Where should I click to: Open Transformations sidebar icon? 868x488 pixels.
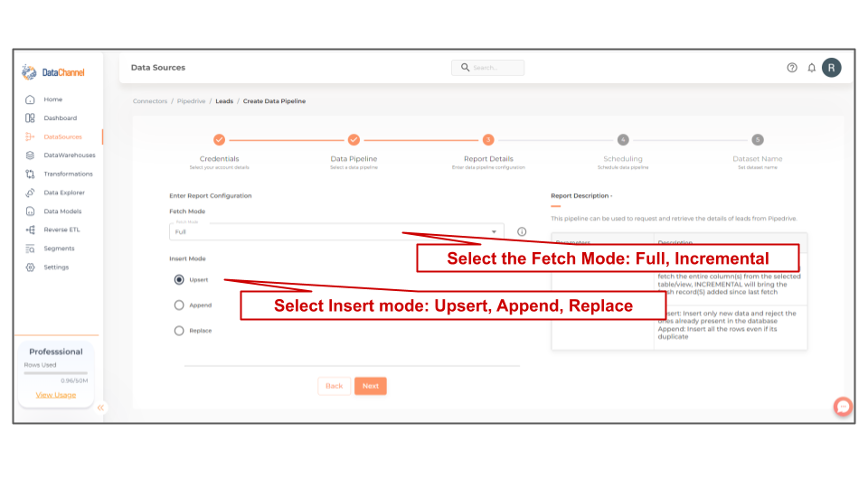tap(30, 174)
